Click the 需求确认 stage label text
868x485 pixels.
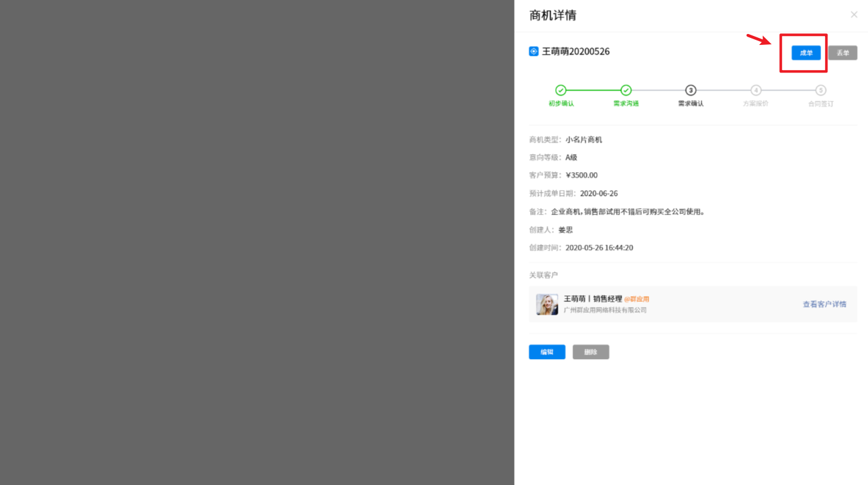pos(691,103)
